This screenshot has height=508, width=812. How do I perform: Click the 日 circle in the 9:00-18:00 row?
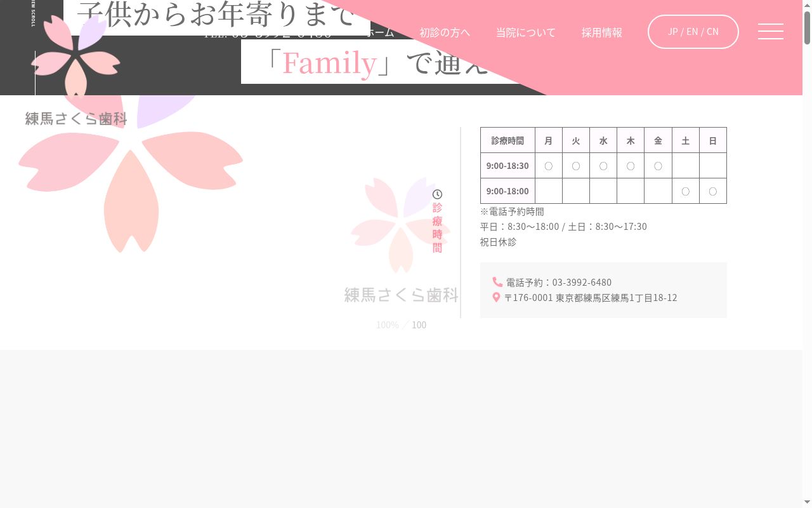pyautogui.click(x=713, y=191)
